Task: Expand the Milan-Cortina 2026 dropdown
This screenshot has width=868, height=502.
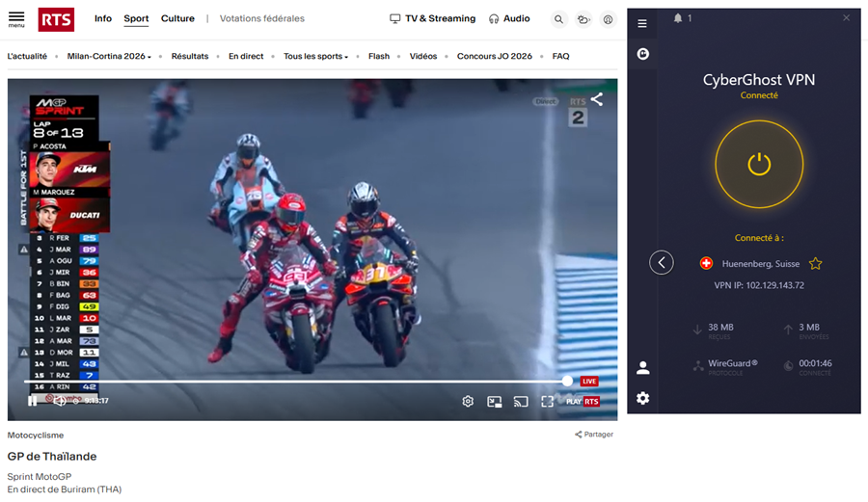Action: [x=109, y=56]
